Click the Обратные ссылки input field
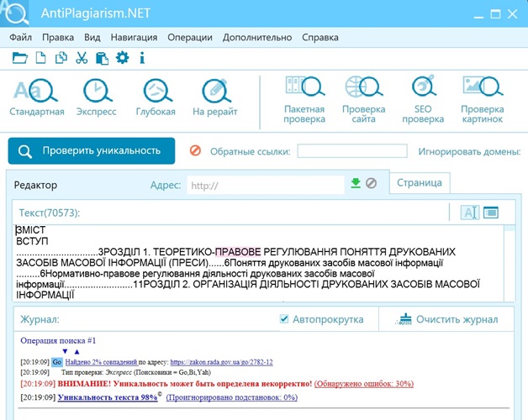528x420 pixels. 352,151
